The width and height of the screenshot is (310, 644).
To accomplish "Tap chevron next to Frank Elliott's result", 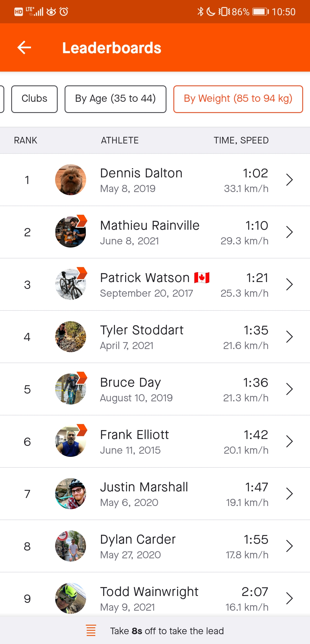I will [x=289, y=442].
